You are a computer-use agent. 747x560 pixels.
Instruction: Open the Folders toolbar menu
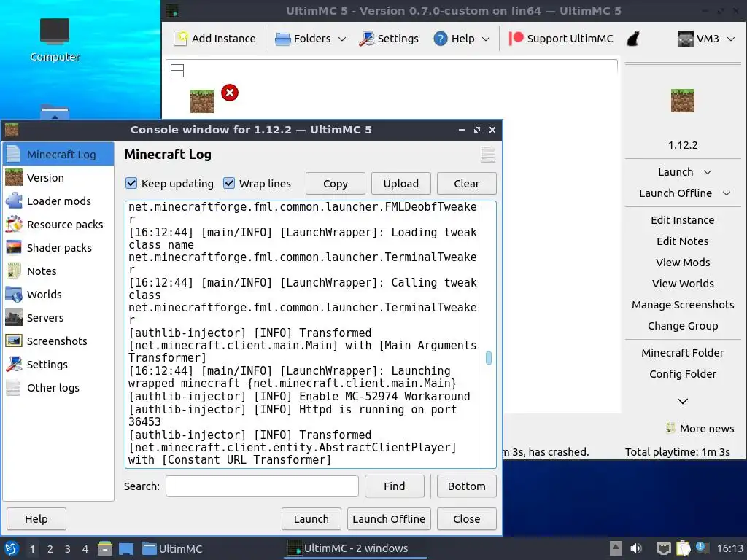310,39
